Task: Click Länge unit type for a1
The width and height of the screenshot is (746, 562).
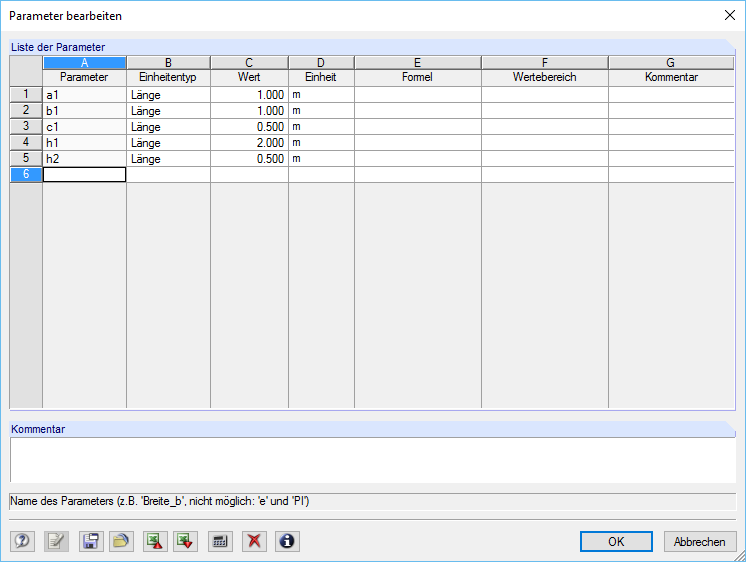Action: click(168, 95)
